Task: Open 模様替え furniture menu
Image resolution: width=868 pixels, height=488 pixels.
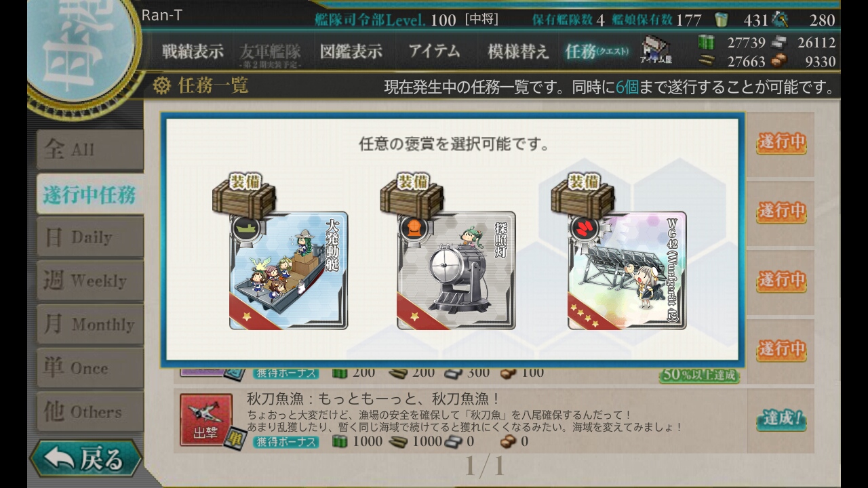Action: [518, 52]
